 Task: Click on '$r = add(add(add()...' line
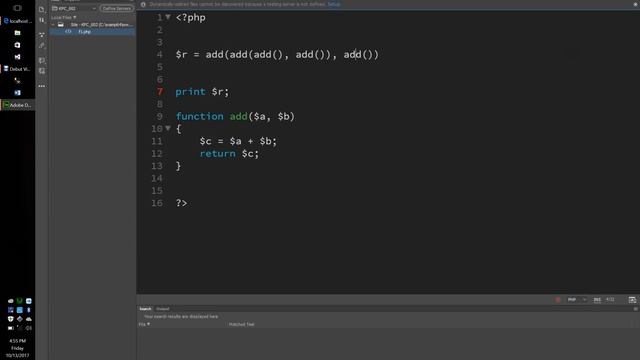pyautogui.click(x=277, y=55)
